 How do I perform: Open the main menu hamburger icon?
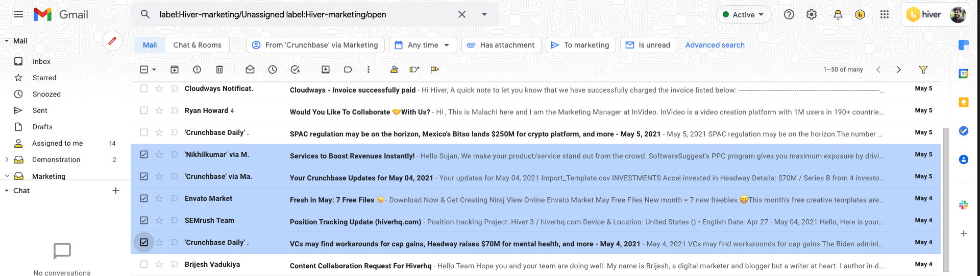pos(18,14)
